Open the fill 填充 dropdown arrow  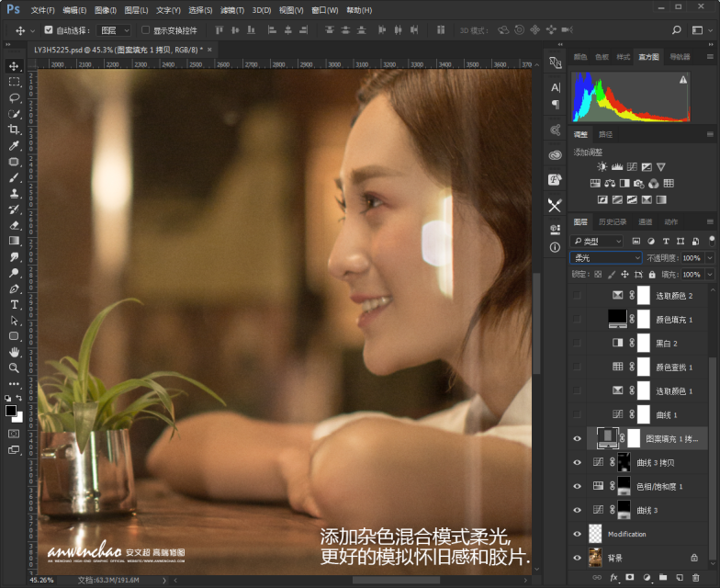[x=710, y=274]
